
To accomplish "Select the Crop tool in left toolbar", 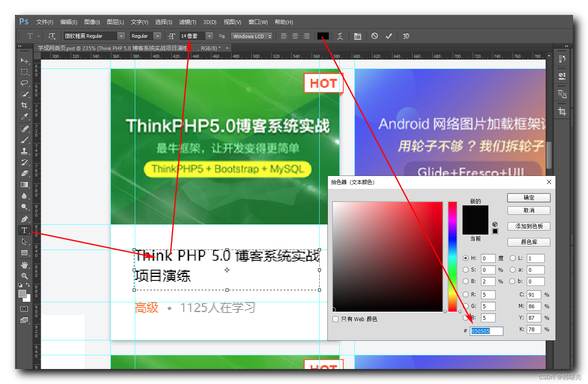I will coord(24,105).
